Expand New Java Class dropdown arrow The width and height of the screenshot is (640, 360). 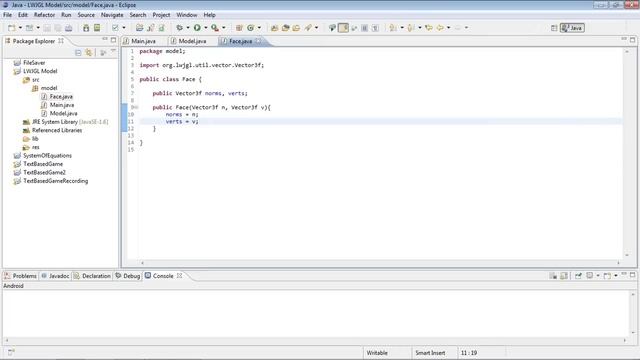click(x=259, y=28)
